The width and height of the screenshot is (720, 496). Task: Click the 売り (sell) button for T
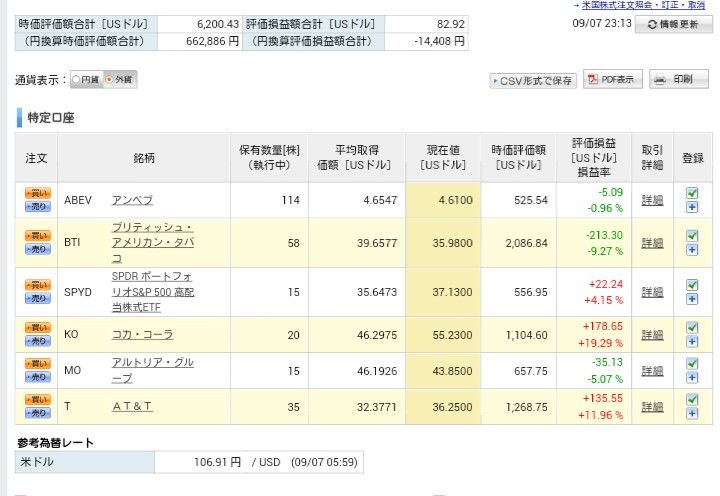[x=38, y=413]
